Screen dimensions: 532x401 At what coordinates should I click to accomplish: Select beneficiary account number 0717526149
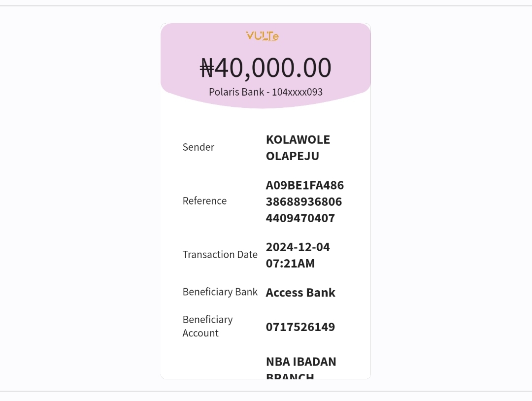[300, 327]
